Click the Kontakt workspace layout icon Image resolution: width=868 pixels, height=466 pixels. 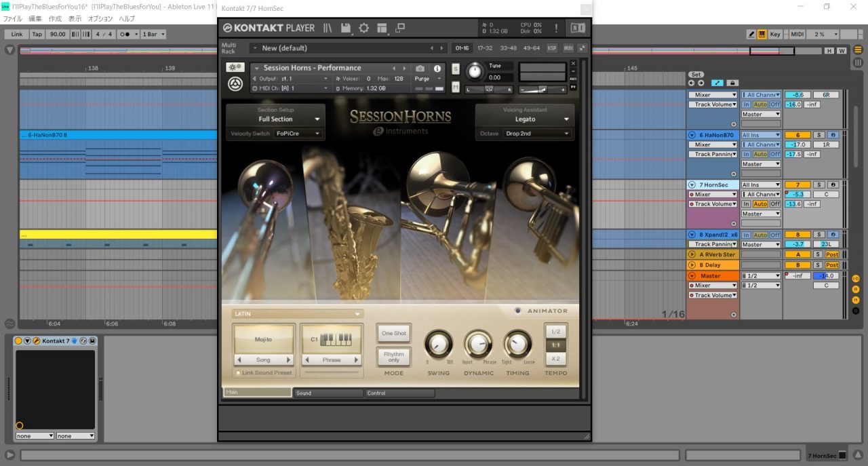(382, 28)
